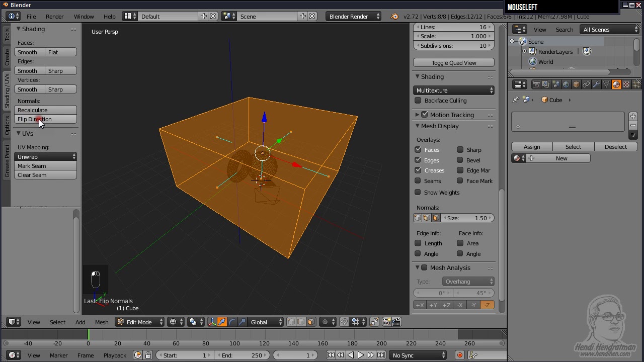Toggle snap magnet icon in viewport header
The height and width of the screenshot is (362, 644).
point(344,322)
